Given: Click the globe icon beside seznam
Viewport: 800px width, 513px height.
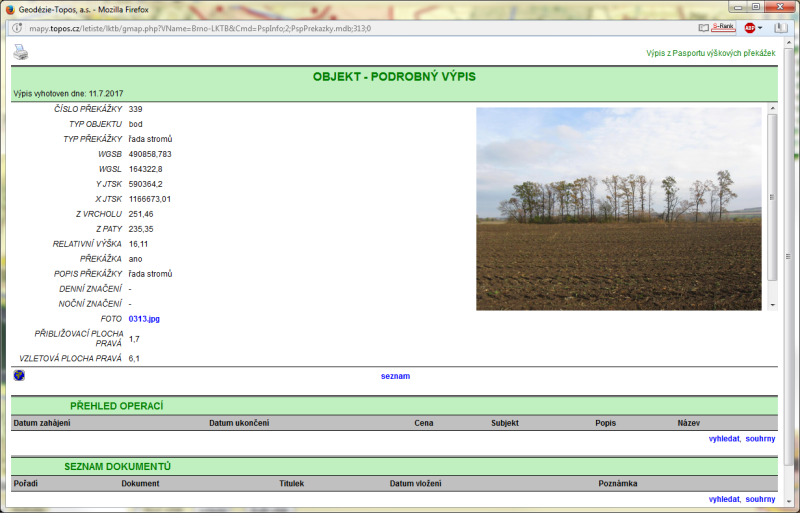Looking at the screenshot, I should point(19,375).
